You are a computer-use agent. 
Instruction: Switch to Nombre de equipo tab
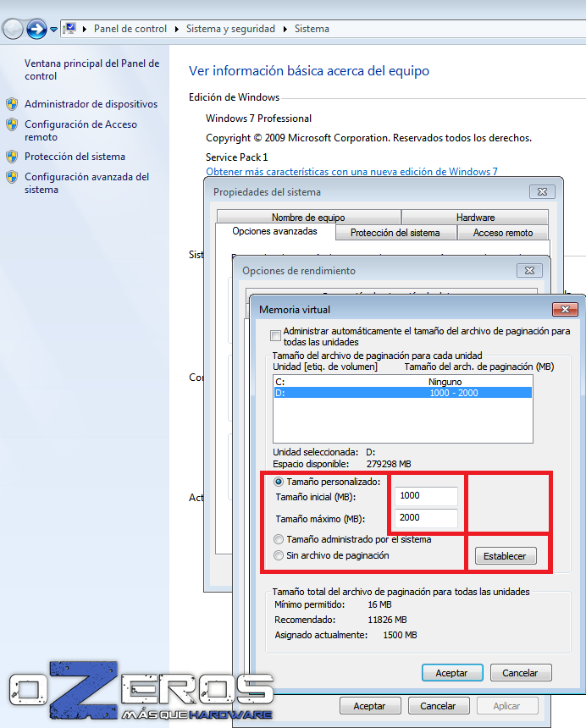308,217
